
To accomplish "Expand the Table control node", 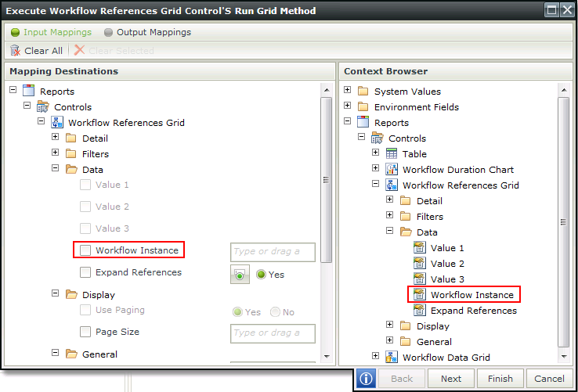I will click(x=376, y=152).
